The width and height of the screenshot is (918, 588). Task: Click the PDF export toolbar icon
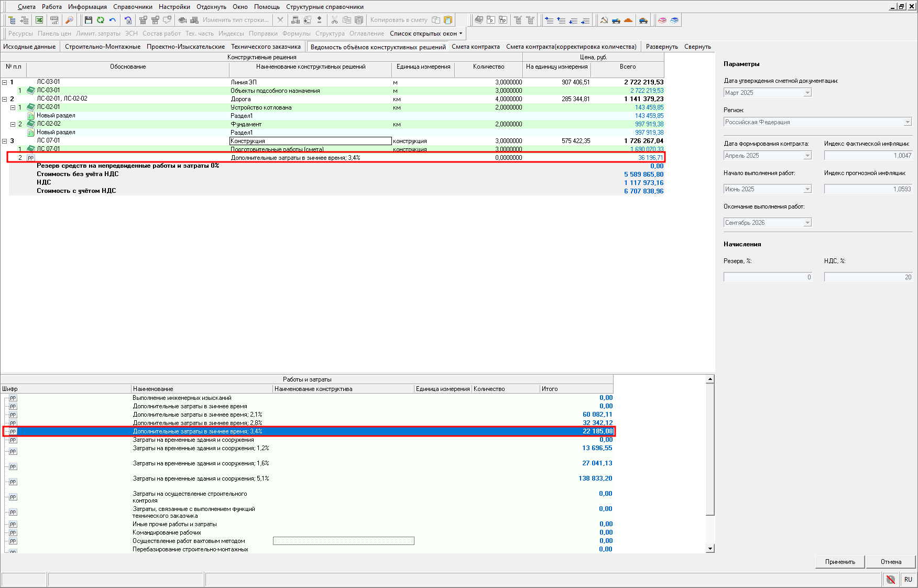click(54, 20)
